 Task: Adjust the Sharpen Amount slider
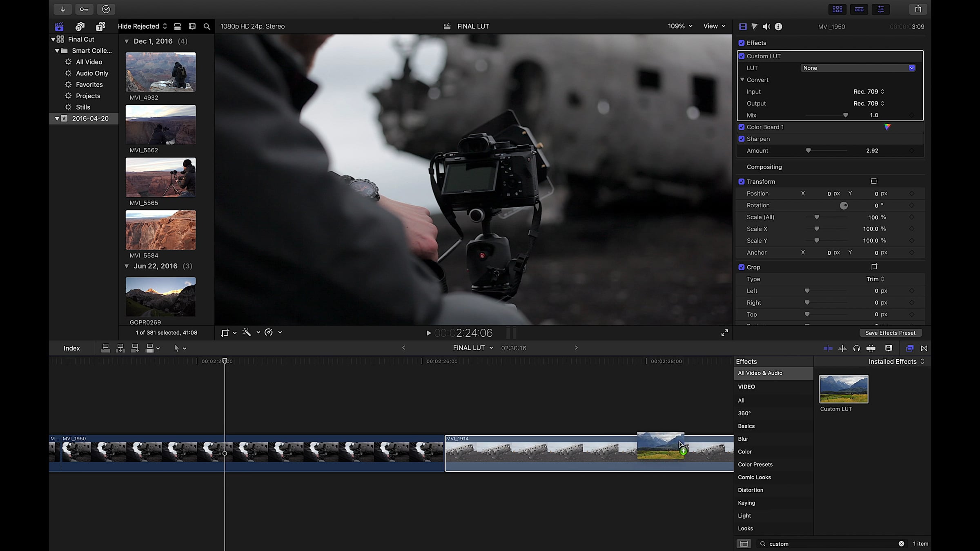click(x=808, y=151)
